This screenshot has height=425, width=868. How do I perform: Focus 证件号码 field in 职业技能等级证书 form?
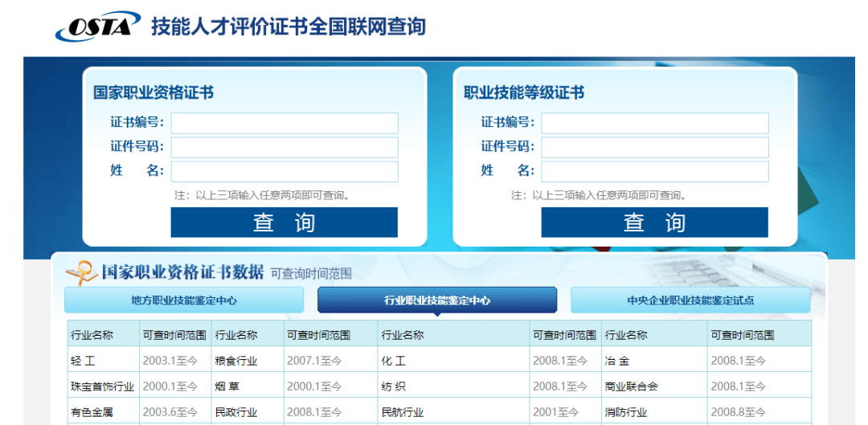click(655, 147)
